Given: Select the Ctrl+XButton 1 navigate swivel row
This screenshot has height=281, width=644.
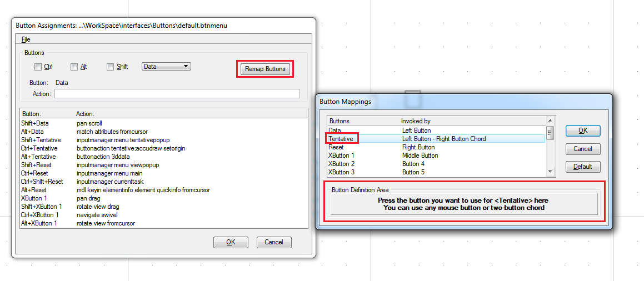Looking at the screenshot, I should pyautogui.click(x=163, y=215).
